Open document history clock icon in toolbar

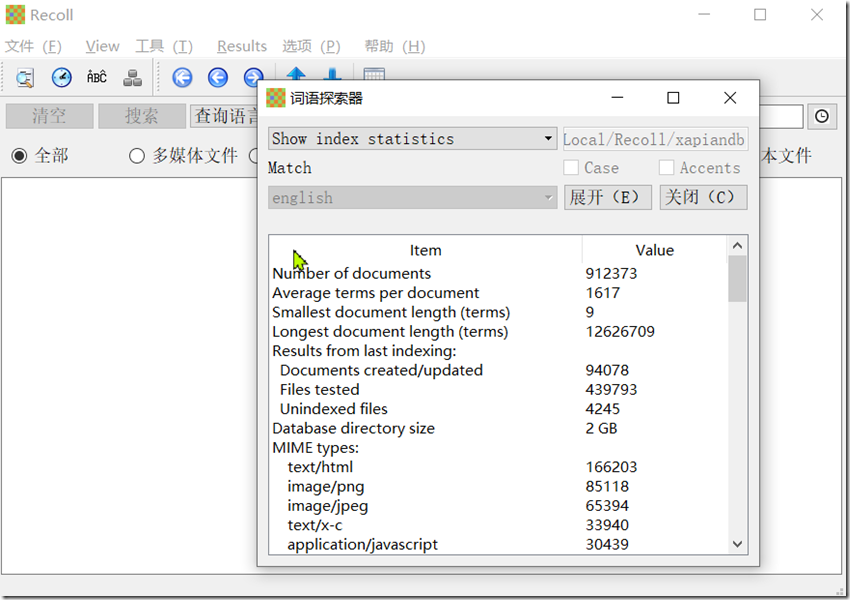(x=62, y=78)
